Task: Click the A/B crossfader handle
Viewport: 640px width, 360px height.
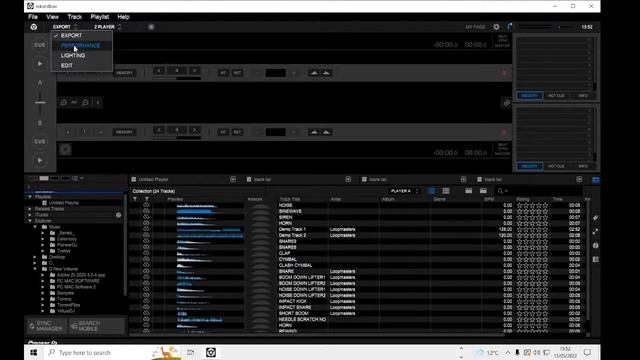Action: click(40, 102)
